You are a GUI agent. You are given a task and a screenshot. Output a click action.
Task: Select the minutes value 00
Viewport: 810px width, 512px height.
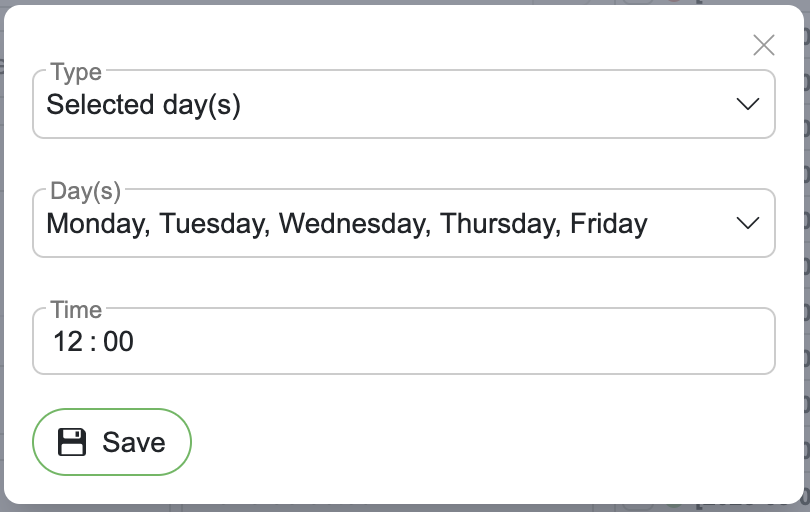click(x=118, y=342)
